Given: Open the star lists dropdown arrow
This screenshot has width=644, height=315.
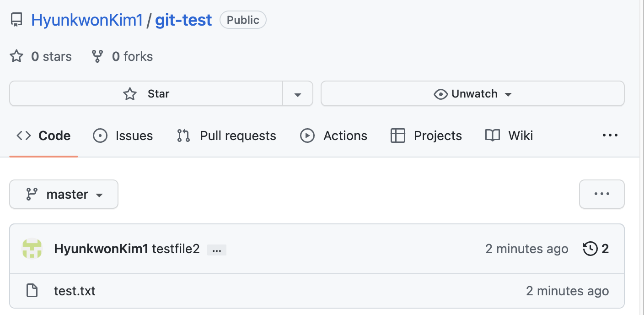Looking at the screenshot, I should 298,94.
